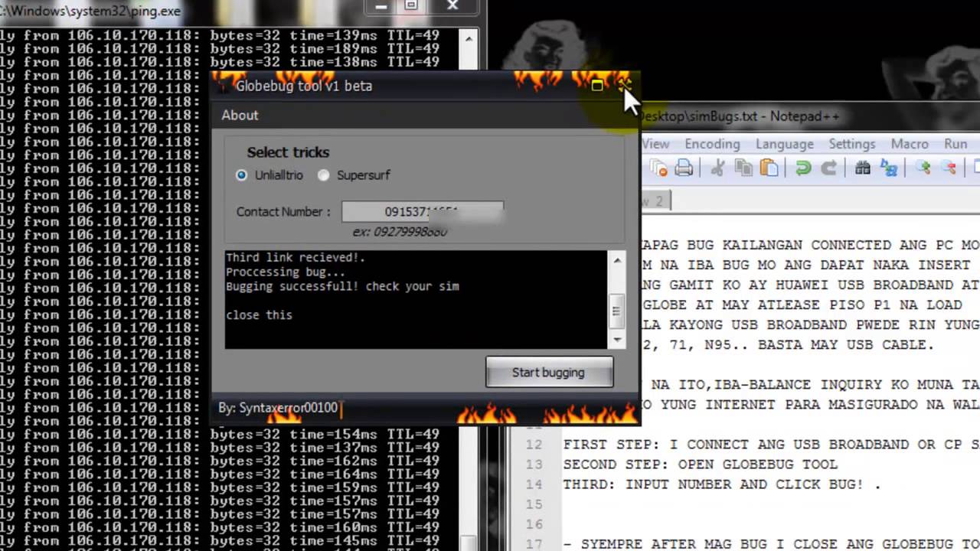
Task: Click the 'ex: 0927999...' example text
Action: click(400, 231)
